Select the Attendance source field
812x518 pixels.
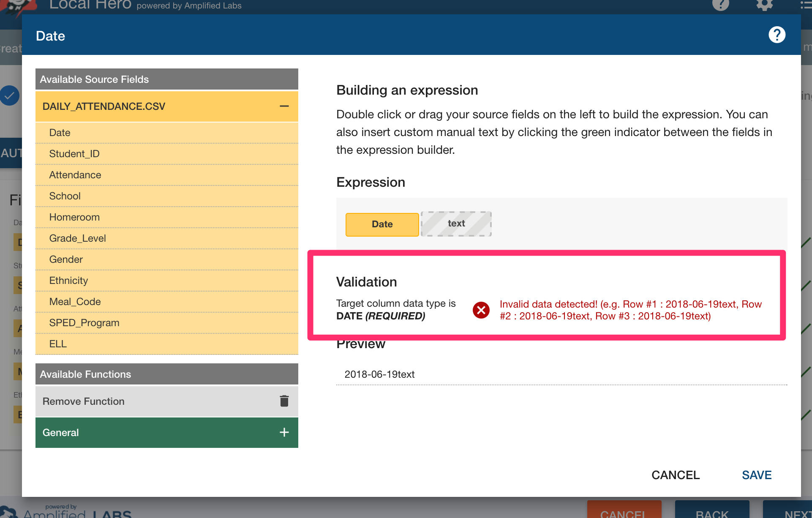click(75, 175)
